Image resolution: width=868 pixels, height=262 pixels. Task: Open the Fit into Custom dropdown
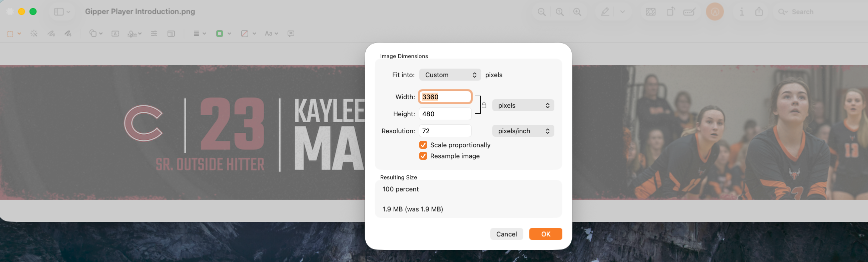tap(450, 75)
